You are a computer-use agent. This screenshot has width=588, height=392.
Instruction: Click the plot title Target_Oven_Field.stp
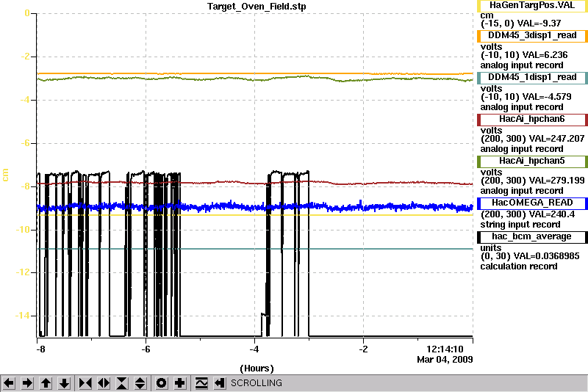pyautogui.click(x=257, y=7)
